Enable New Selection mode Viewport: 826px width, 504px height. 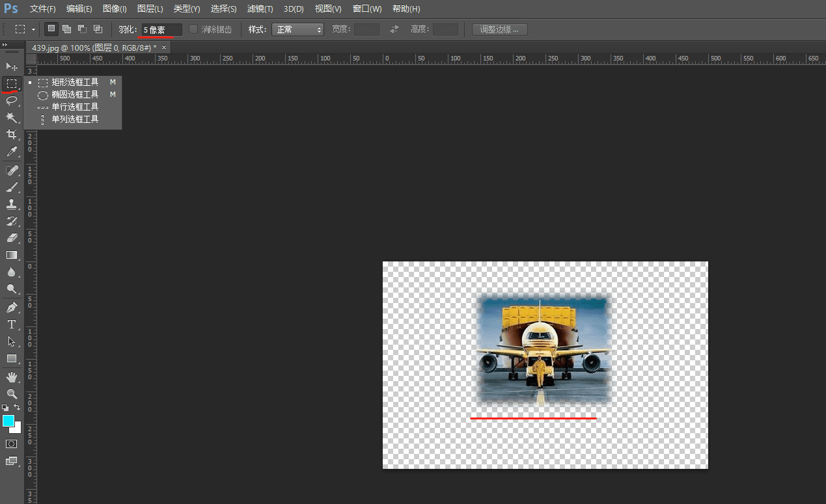[51, 29]
